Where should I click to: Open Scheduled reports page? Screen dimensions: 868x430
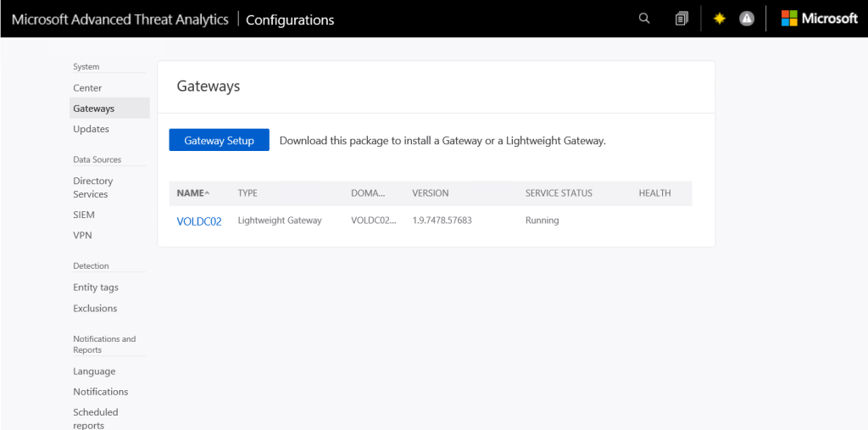pos(96,418)
